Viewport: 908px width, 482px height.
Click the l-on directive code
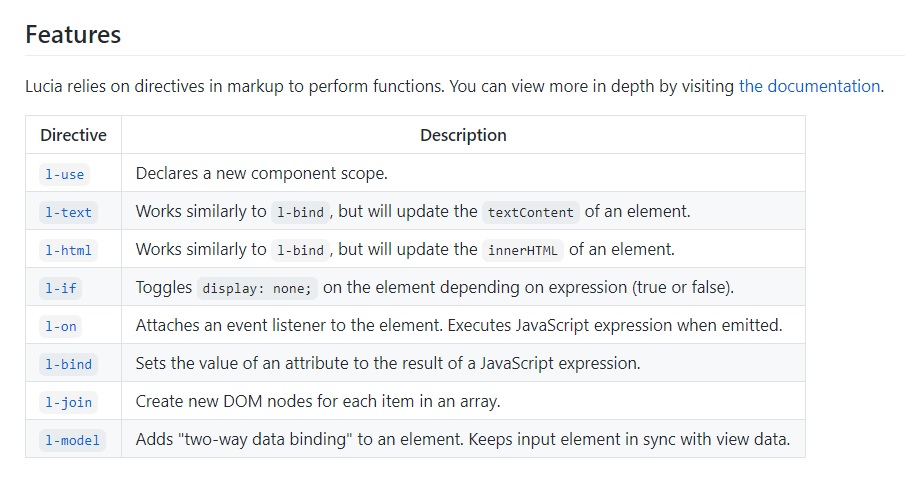61,327
